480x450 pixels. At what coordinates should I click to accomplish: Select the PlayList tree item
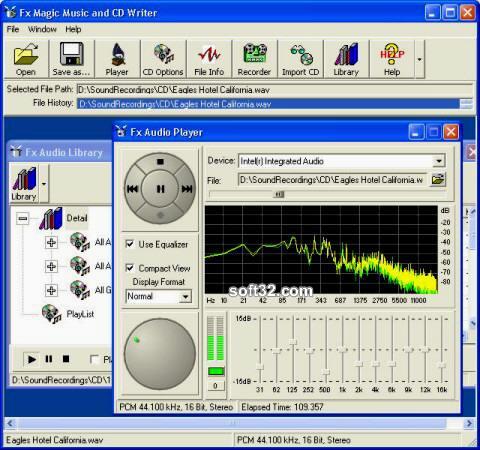click(x=80, y=314)
